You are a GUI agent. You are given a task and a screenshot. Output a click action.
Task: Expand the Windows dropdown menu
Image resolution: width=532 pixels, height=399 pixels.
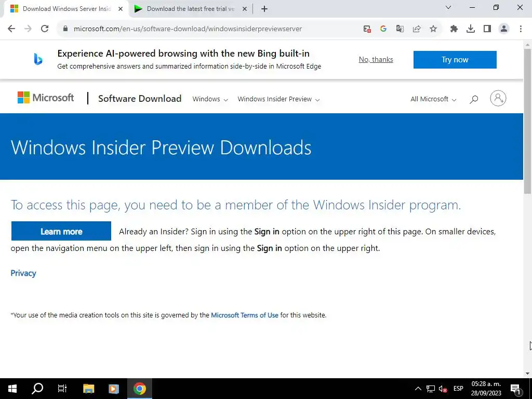[x=210, y=99]
